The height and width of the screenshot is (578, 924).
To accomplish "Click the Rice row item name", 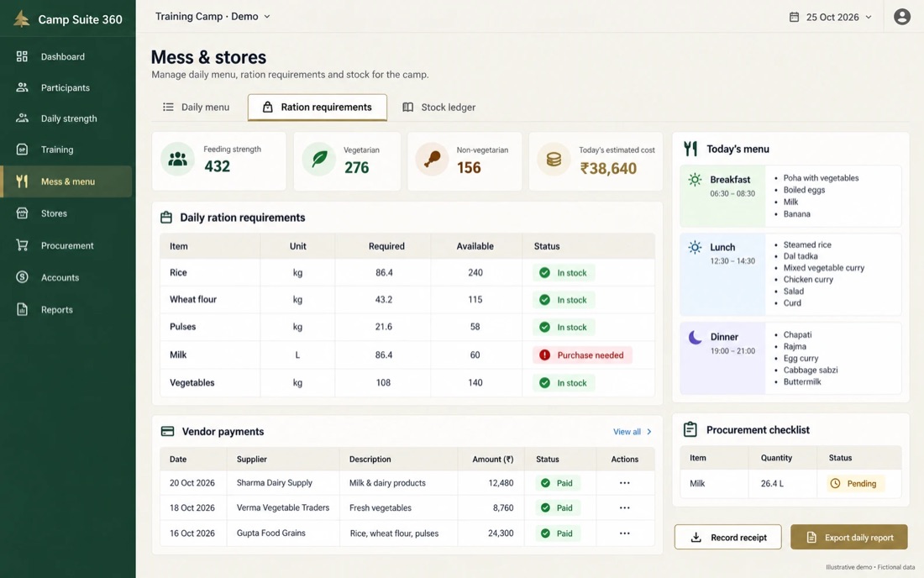I will coord(178,273).
